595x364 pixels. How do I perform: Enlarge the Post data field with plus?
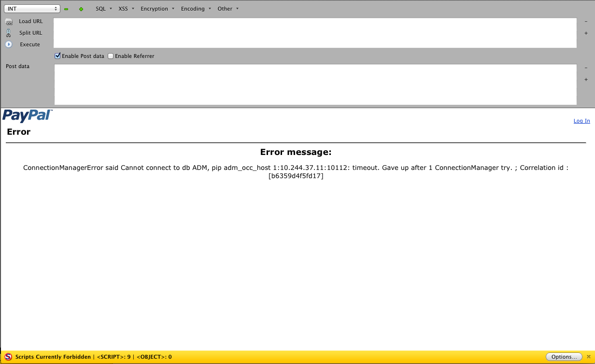coord(586,80)
